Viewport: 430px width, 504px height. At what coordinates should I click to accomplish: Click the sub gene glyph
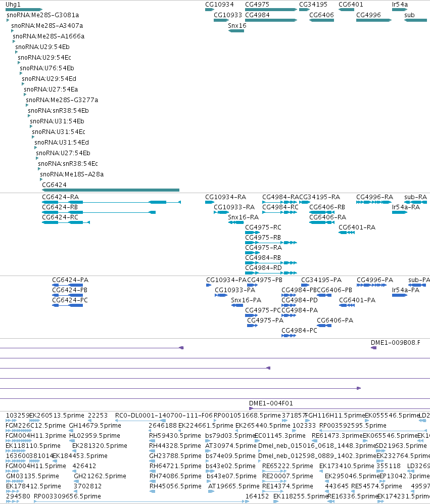[x=415, y=20]
